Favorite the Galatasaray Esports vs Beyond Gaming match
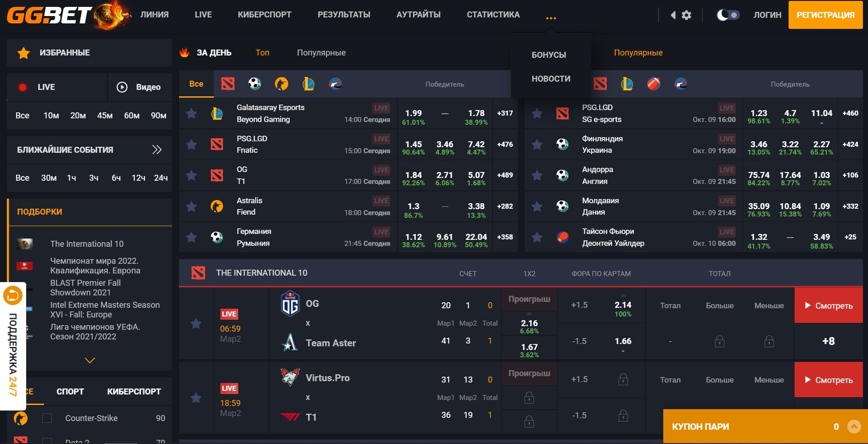868x444 pixels. click(191, 113)
